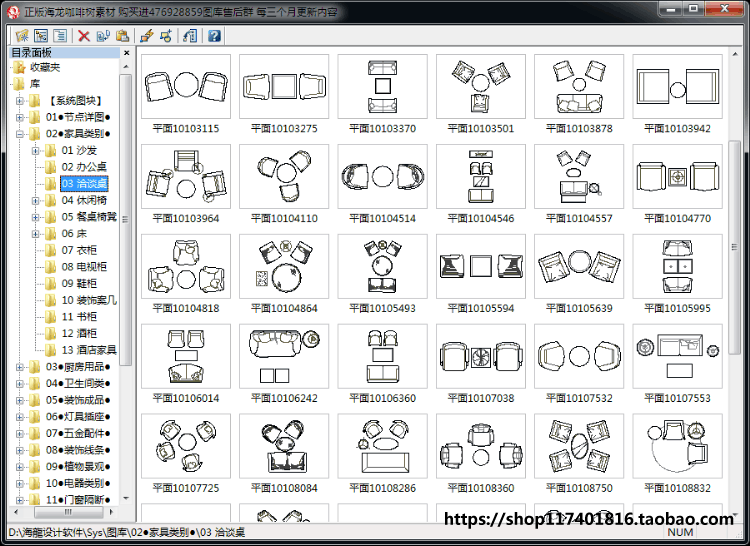The width and height of the screenshot is (750, 546).
Task: Click the copy/rename toolbar icon
Action: (103, 35)
